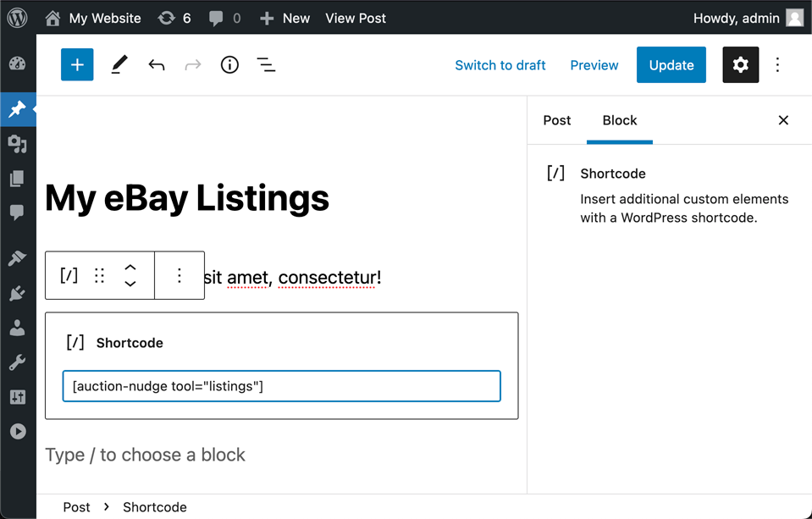Click the Shortcode icon in sidebar panel
This screenshot has height=519, width=812.
[x=555, y=173]
